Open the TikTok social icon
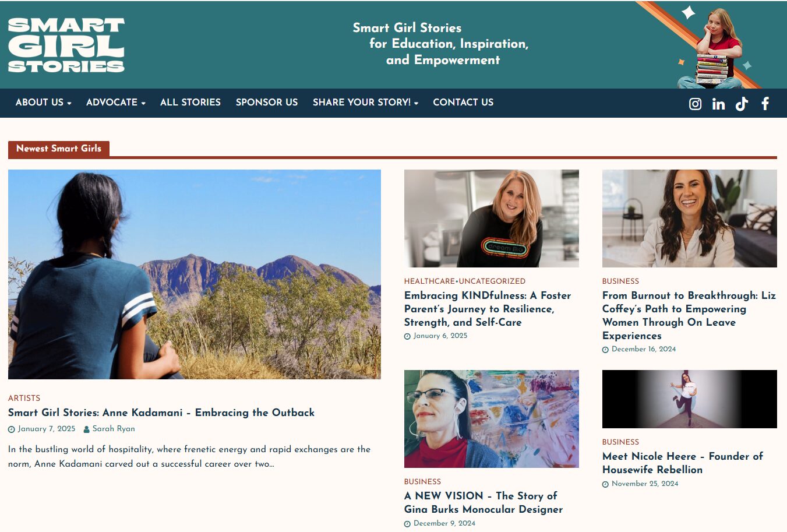 click(x=742, y=104)
